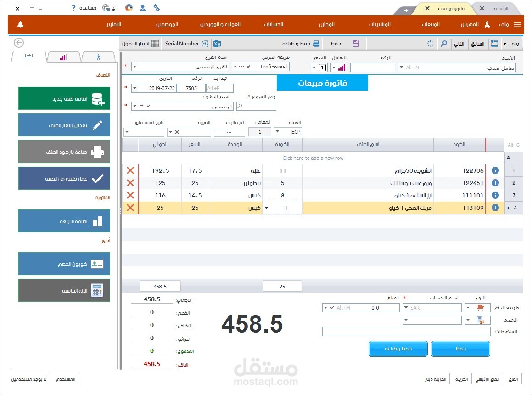Image resolution: width=532 pixels, height=395 pixels.
Task: Open the المشتريات menu
Action: 380,24
